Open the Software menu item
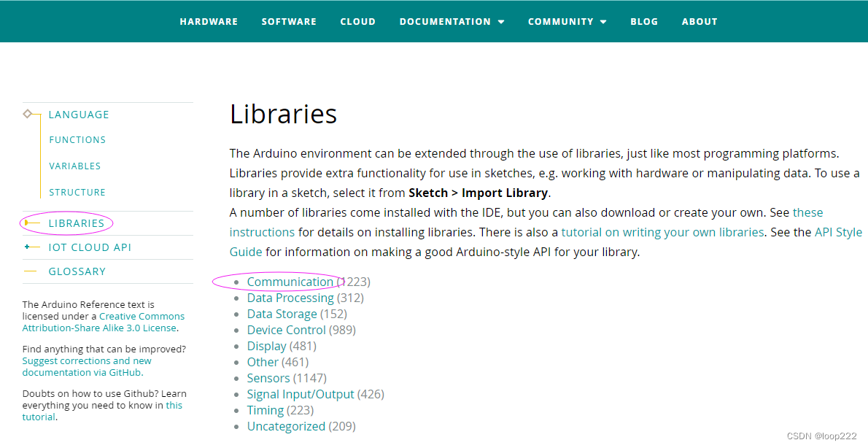Image resolution: width=868 pixels, height=448 pixels. (x=289, y=22)
